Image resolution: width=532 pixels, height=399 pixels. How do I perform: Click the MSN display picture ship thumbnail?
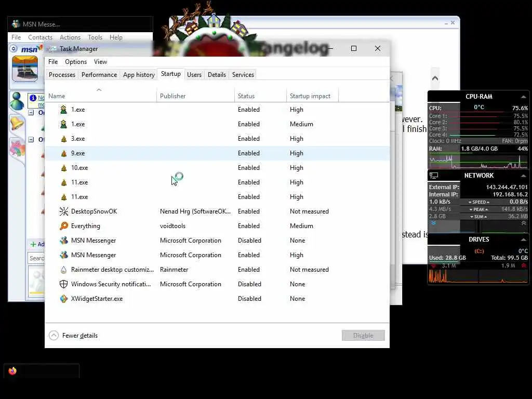point(25,69)
